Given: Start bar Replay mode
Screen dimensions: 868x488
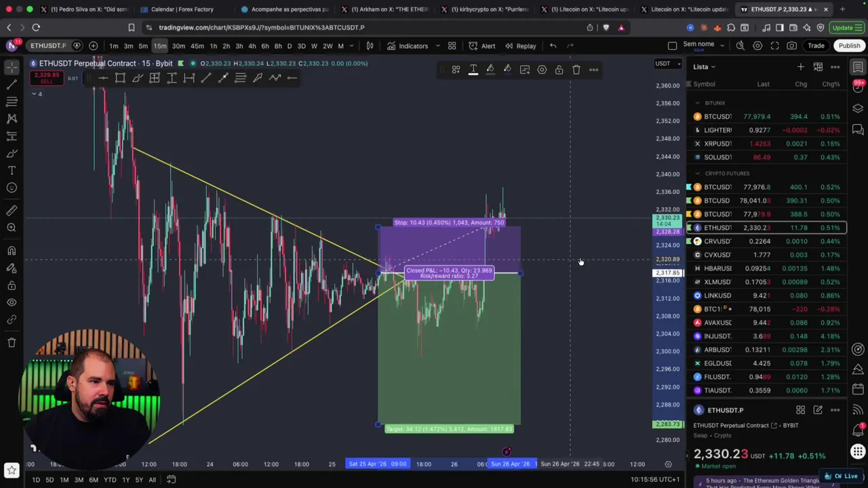Looking at the screenshot, I should point(520,45).
